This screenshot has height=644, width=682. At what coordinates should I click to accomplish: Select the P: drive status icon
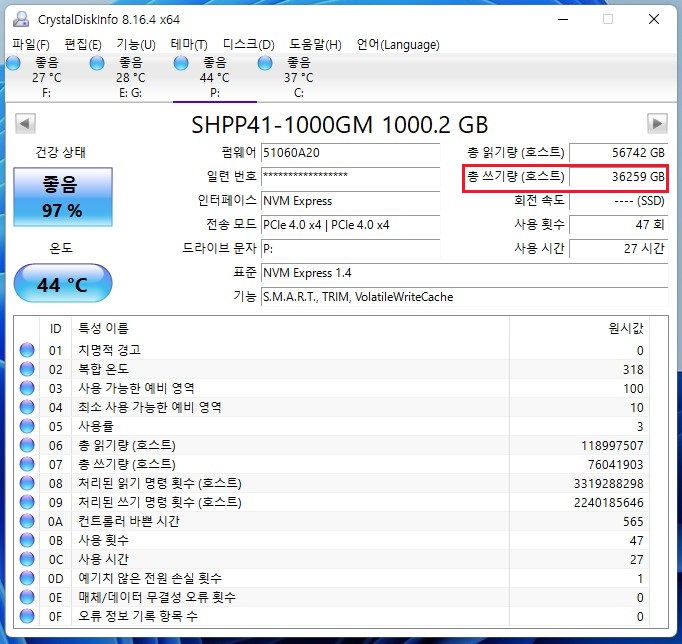pos(181,63)
